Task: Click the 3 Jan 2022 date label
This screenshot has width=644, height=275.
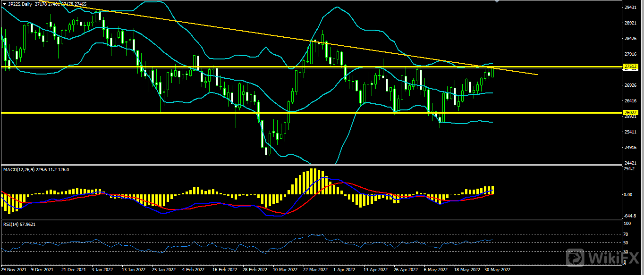Action: click(103, 271)
